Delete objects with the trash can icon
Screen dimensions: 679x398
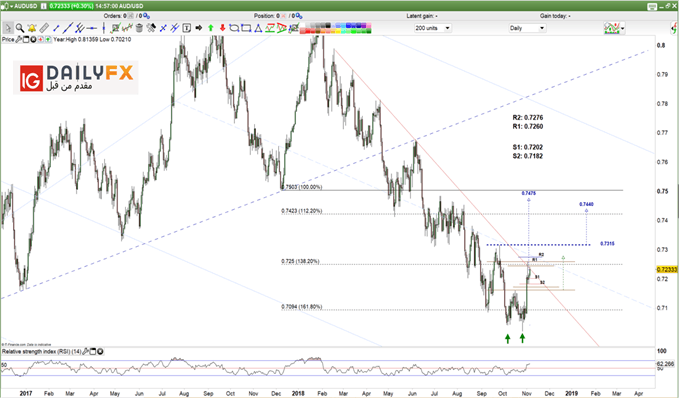point(139,28)
